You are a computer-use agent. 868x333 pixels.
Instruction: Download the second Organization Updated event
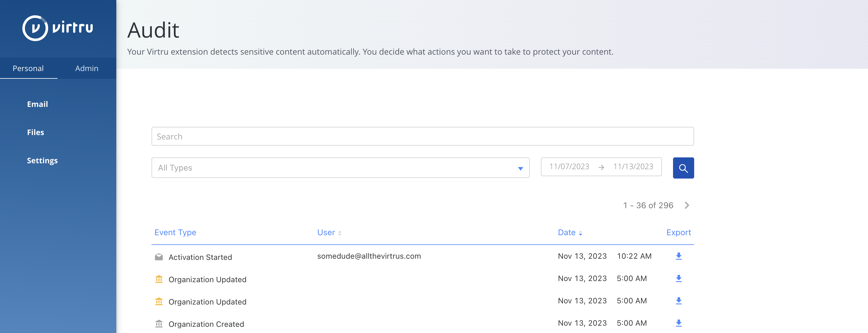coord(678,301)
